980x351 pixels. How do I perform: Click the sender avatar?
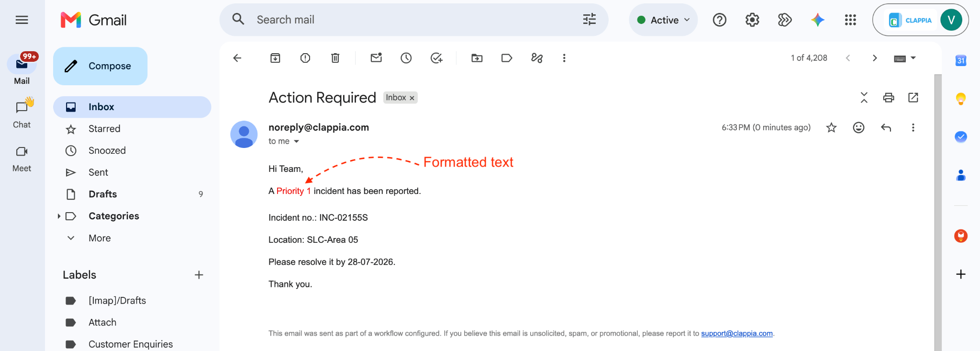(244, 135)
